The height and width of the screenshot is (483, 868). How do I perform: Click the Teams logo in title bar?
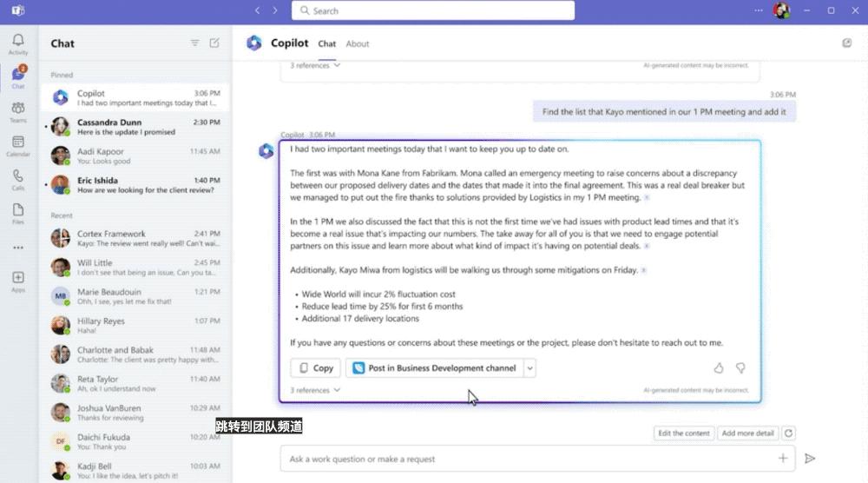click(17, 10)
